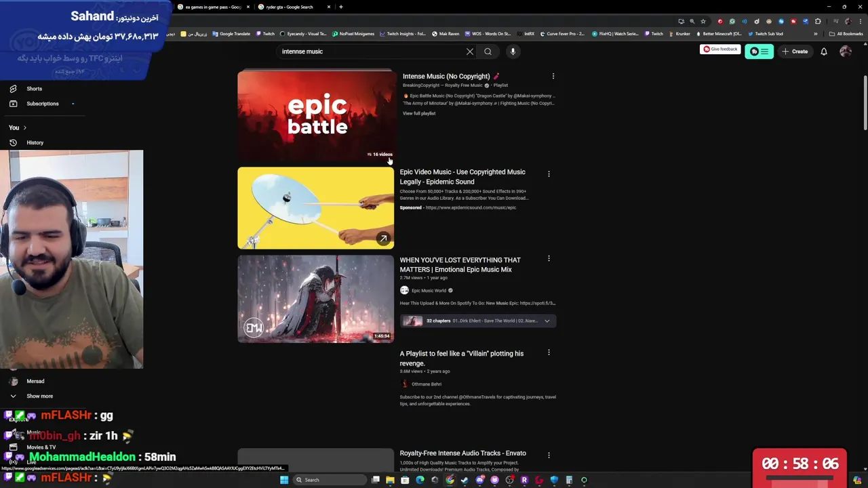Click Give feedback button
Screen dimensions: 868x488
coord(720,49)
